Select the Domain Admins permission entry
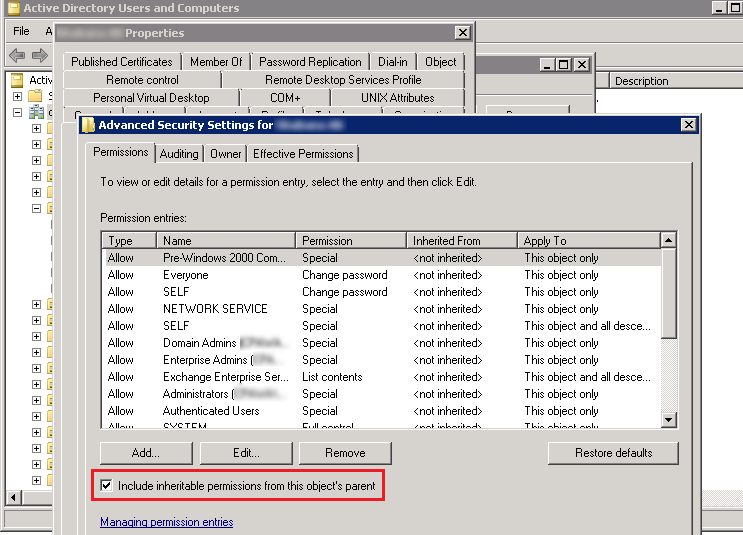Screen dimensions: 743x535 click(381, 343)
